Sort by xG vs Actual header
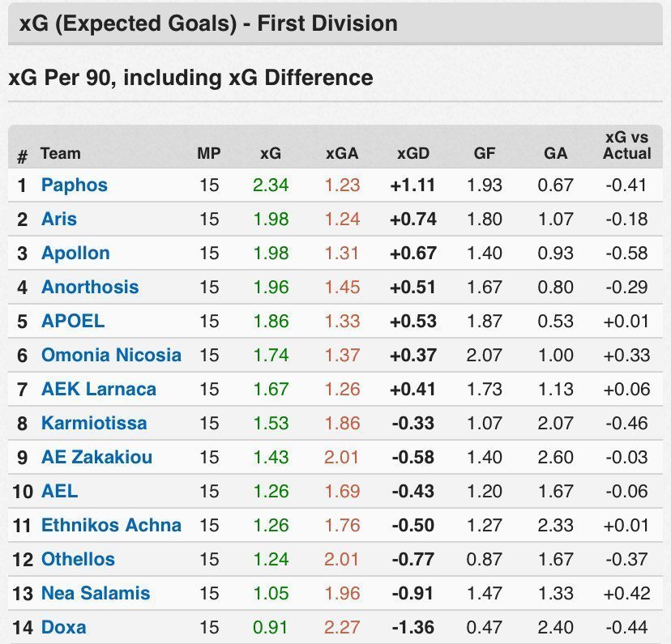This screenshot has height=644, width=671. (x=627, y=145)
